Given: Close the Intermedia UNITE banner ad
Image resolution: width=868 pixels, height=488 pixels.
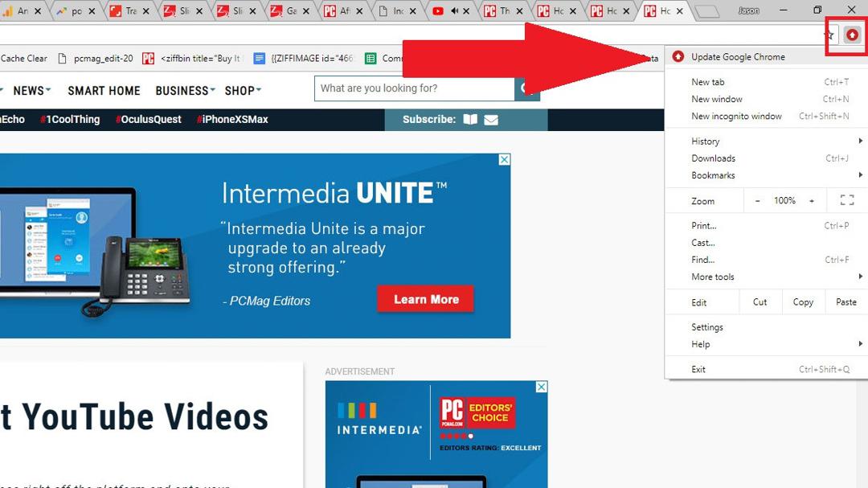Looking at the screenshot, I should 504,159.
